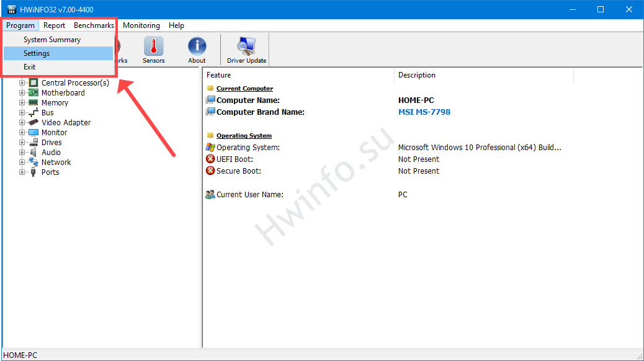
Task: Launch the Driver Update tool
Action: click(x=246, y=49)
